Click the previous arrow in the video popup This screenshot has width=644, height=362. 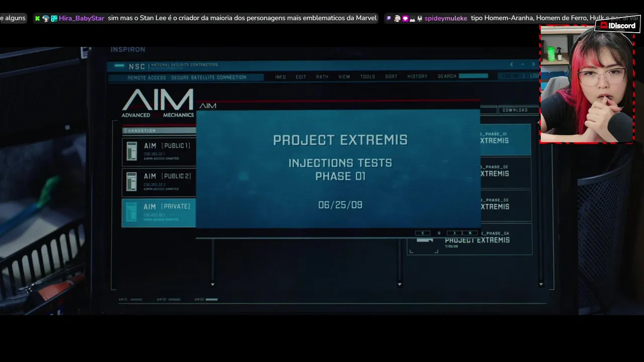423,233
